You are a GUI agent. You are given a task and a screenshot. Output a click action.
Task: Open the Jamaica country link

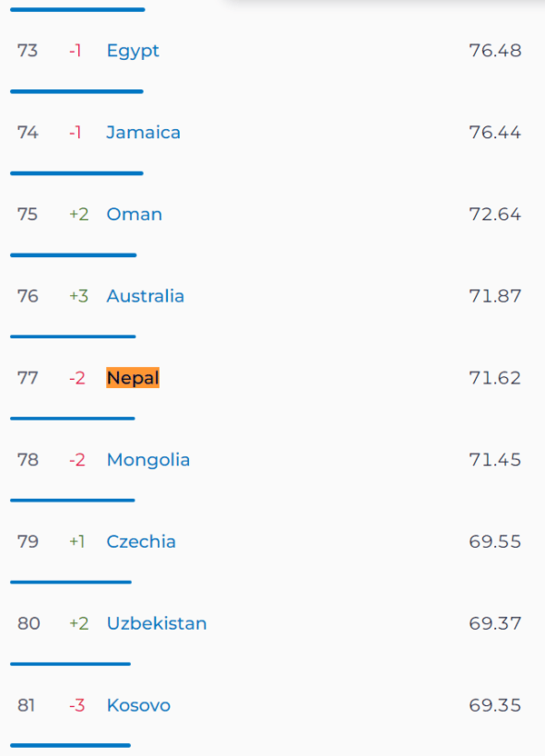point(144,132)
